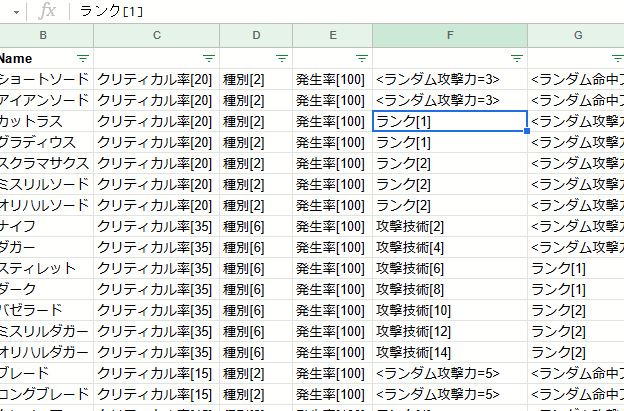Screen dimensions: 624x411
Task: Select the ブレード cell
Action: [x=47, y=373]
